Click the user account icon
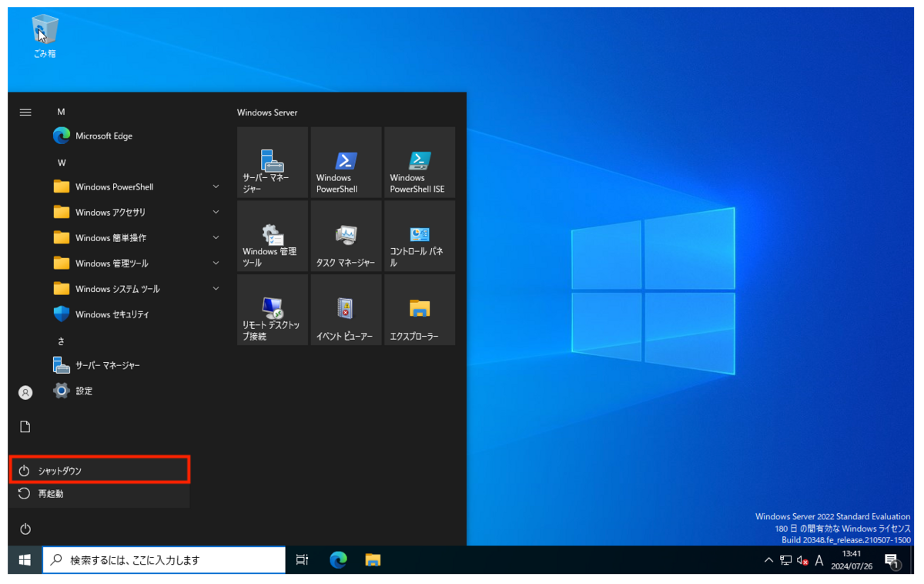Screen dimensions: 924x584 [25, 393]
